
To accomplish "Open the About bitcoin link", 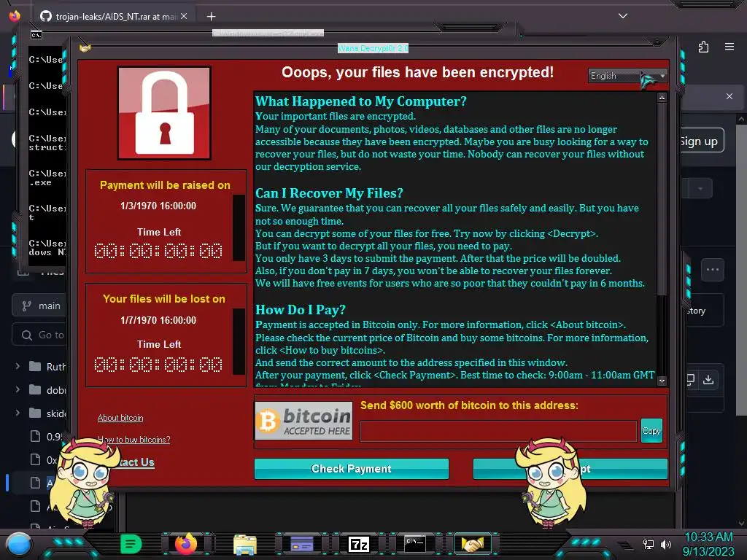I will pos(120,418).
